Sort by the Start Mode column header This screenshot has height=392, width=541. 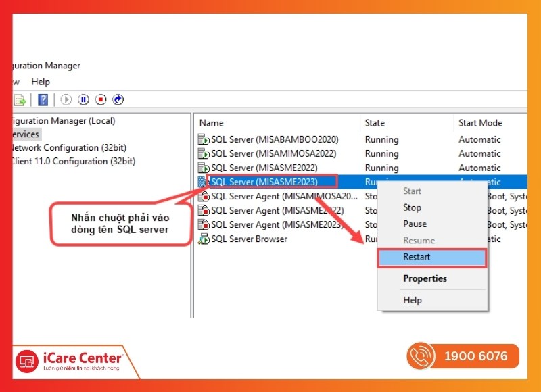(x=480, y=123)
